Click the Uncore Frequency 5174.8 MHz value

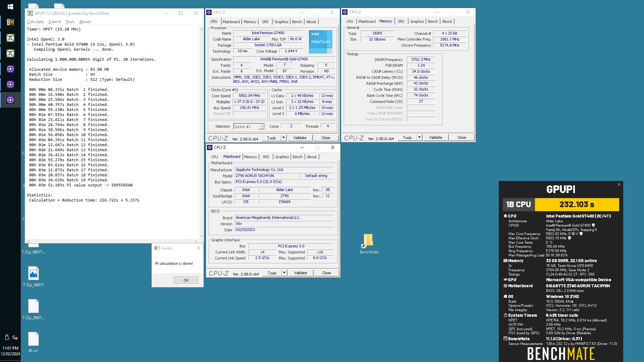coord(450,45)
